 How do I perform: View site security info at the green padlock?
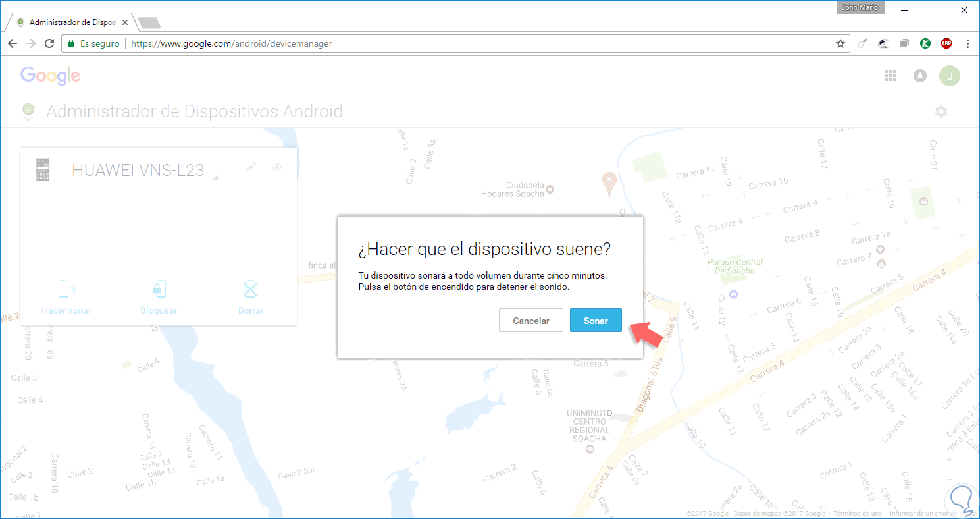tap(71, 43)
